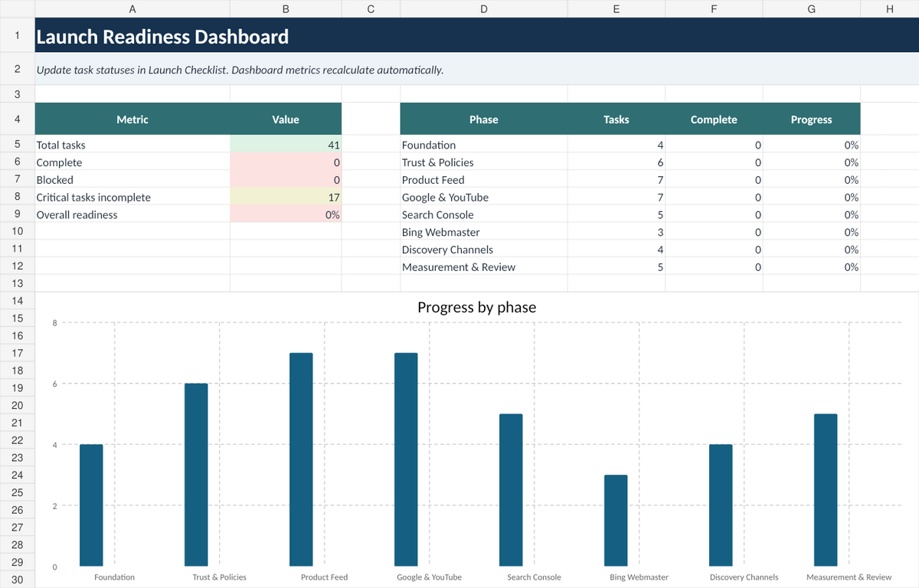
Task: Select the Complete header cell in the phase table
Action: 714,119
